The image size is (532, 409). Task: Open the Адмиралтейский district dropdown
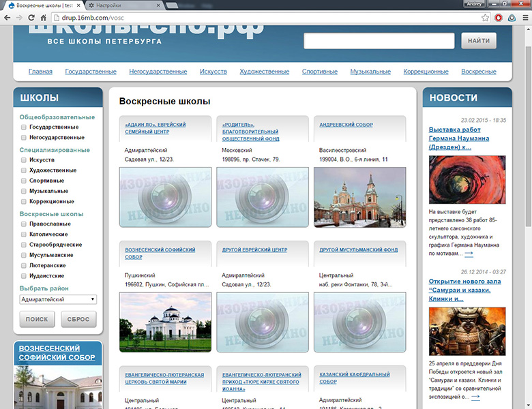point(58,299)
